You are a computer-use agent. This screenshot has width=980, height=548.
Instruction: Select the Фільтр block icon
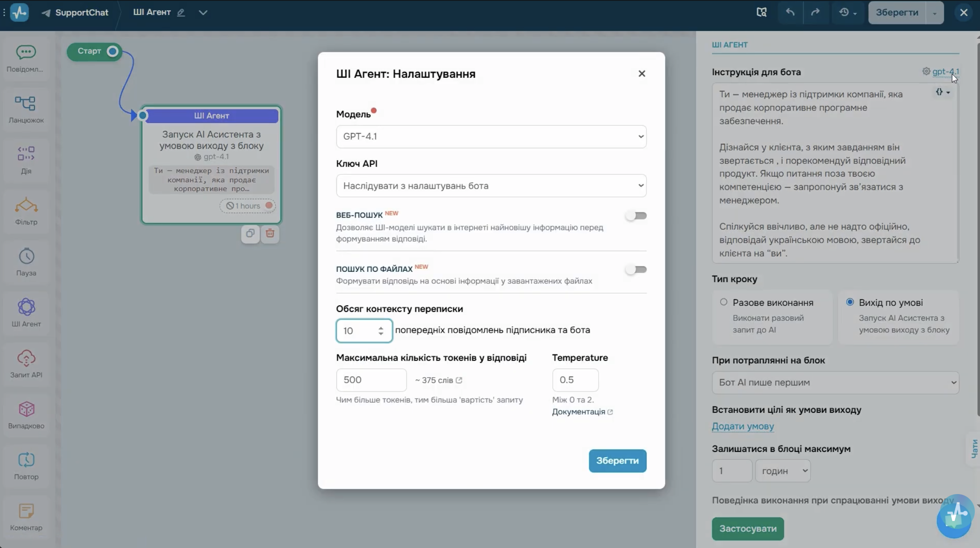tap(26, 205)
